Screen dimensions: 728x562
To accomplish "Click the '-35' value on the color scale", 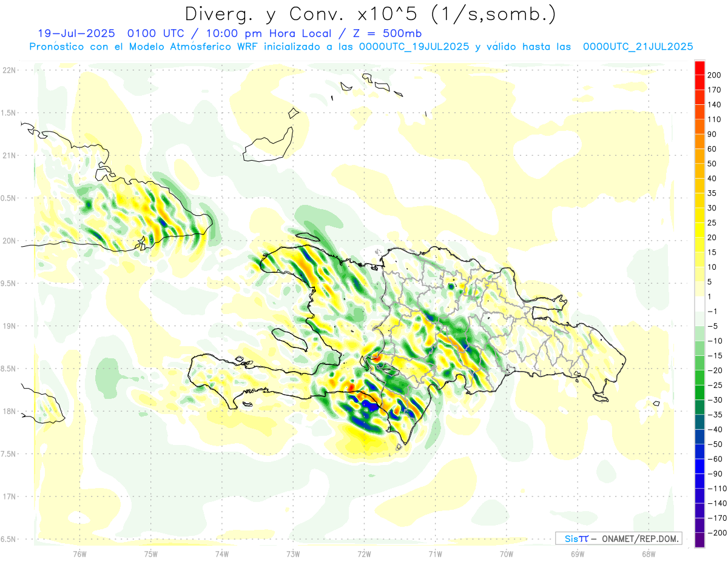I will tap(715, 415).
